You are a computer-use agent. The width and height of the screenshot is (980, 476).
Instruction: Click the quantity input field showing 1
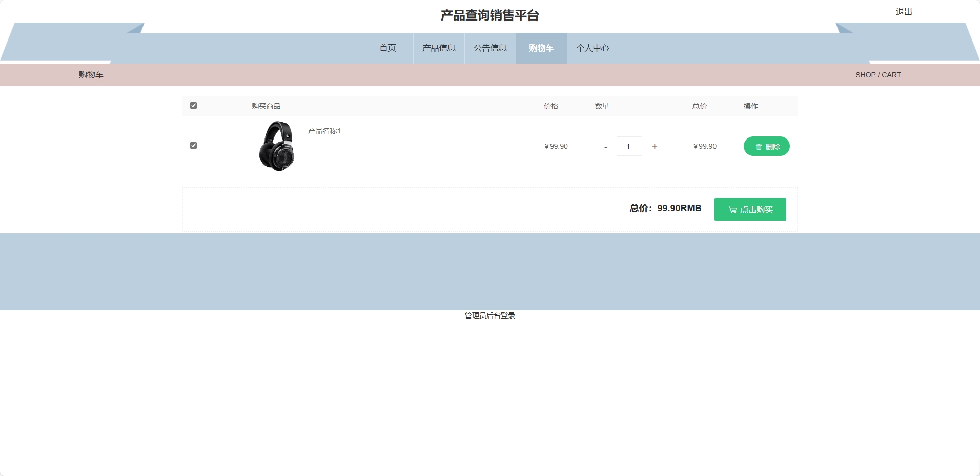click(x=630, y=146)
